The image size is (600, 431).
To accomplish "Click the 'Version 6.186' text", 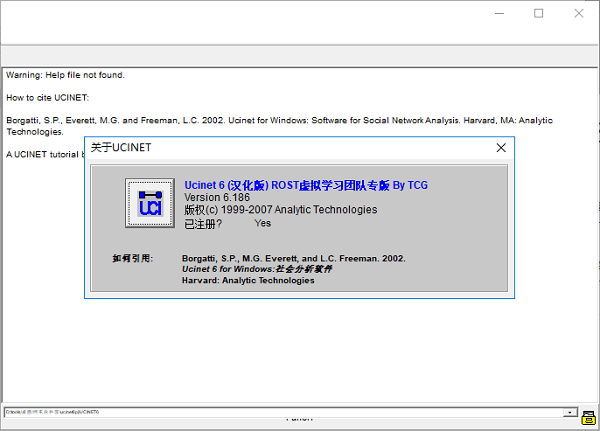I will coord(217,198).
